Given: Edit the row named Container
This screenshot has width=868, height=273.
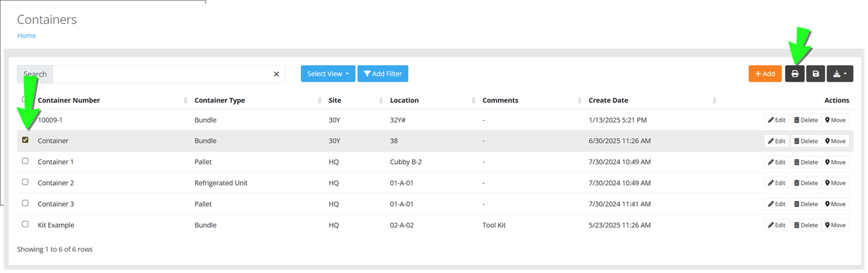Looking at the screenshot, I should (x=776, y=141).
